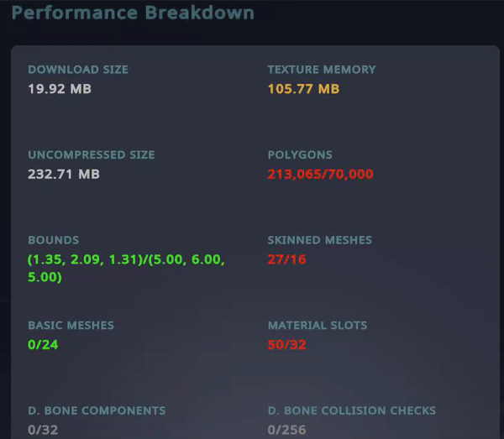
Task: Click the Skinned Meshes label
Action: pos(319,240)
